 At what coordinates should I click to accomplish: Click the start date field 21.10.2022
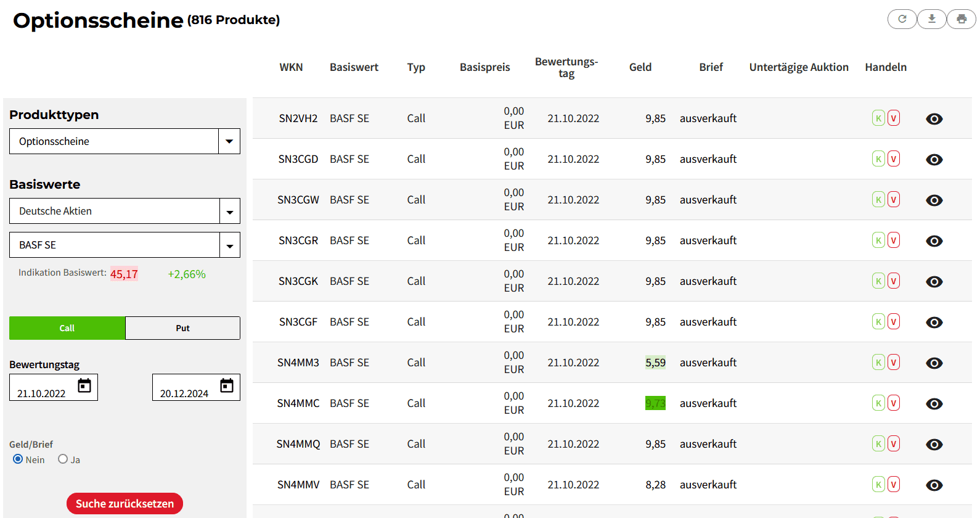pos(54,387)
